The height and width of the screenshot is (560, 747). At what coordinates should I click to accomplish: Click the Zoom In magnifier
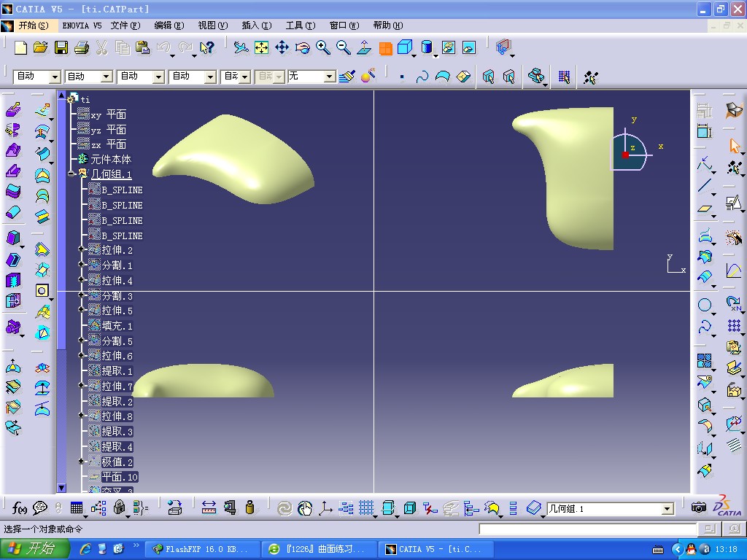tap(323, 47)
